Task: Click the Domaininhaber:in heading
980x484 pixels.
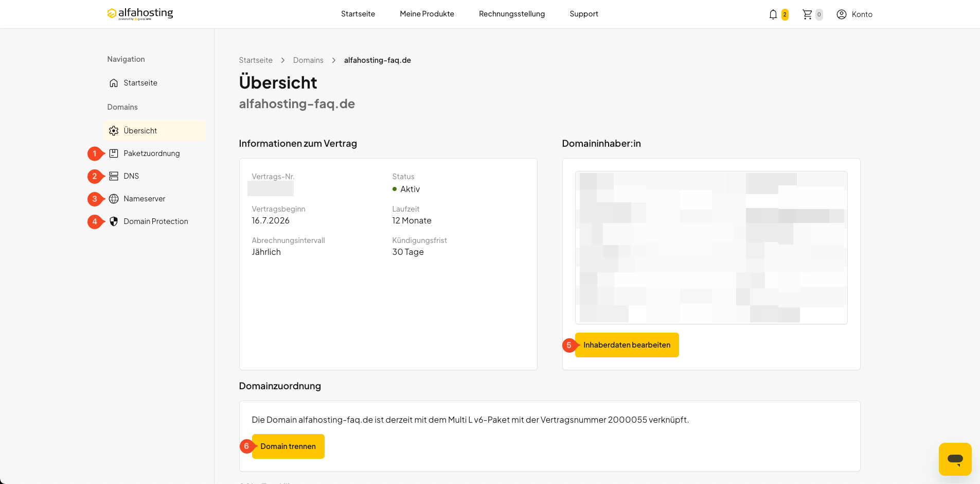Action: pyautogui.click(x=601, y=144)
